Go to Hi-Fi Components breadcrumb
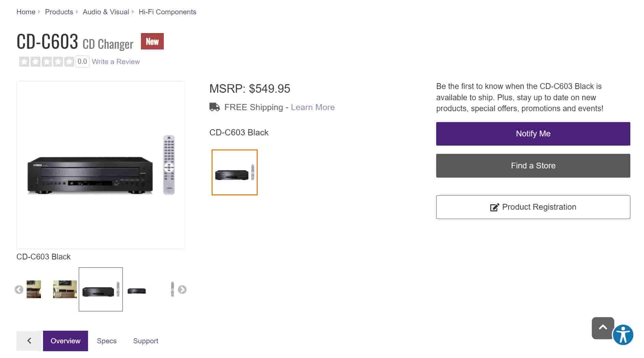The height and width of the screenshot is (358, 644). pos(167,12)
